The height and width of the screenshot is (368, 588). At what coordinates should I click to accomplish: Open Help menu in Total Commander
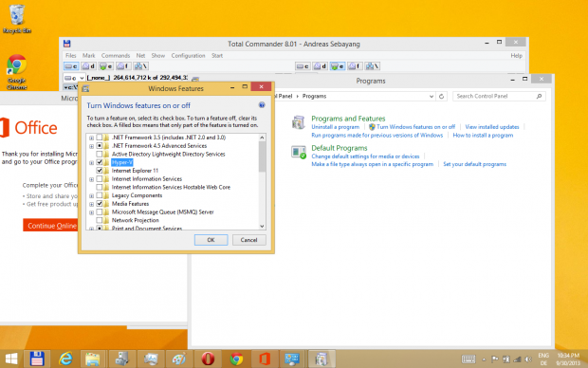(x=516, y=56)
